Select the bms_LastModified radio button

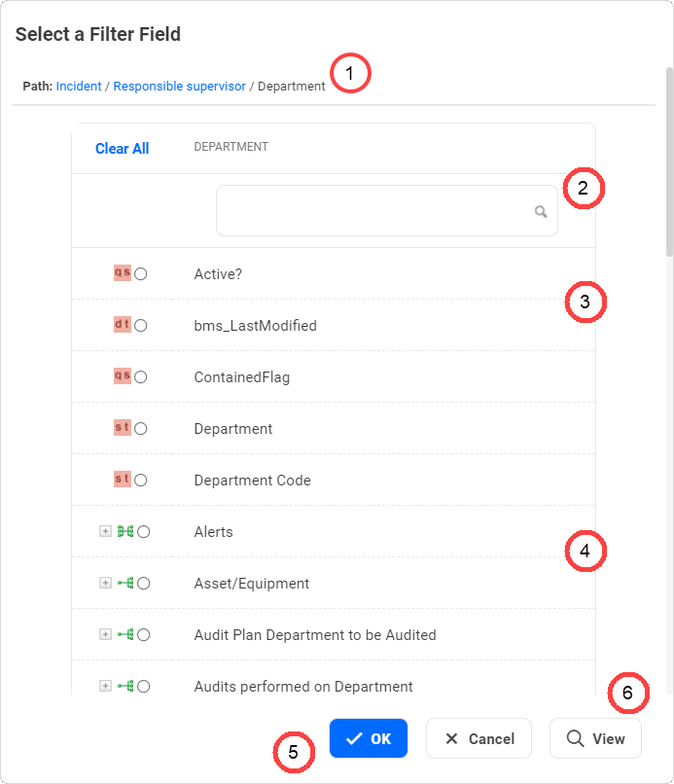[x=139, y=325]
